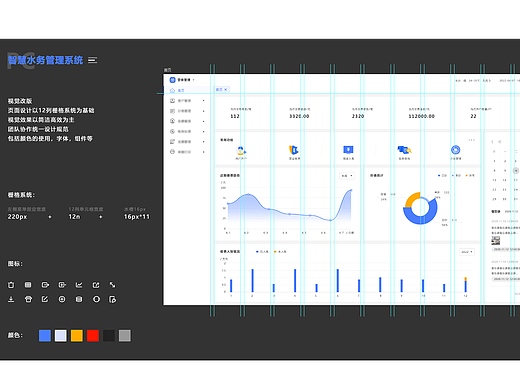
Task: Click the round target icon in the icon set
Action: 62,299
